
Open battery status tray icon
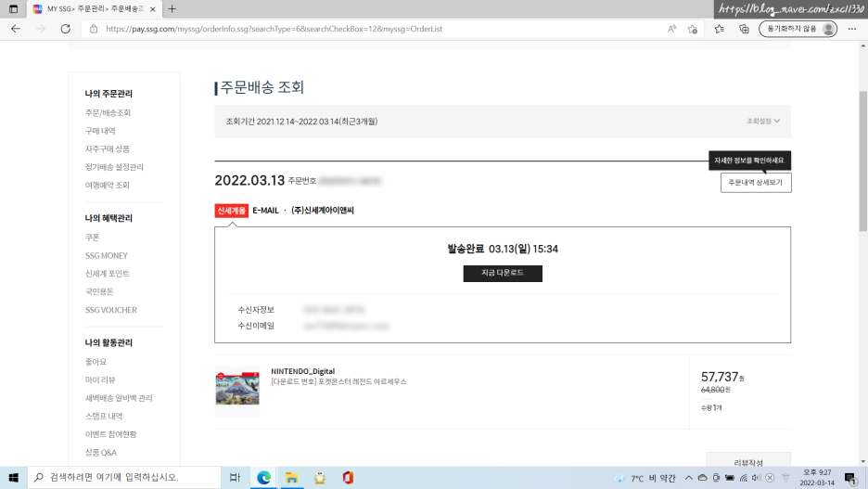tap(730, 477)
